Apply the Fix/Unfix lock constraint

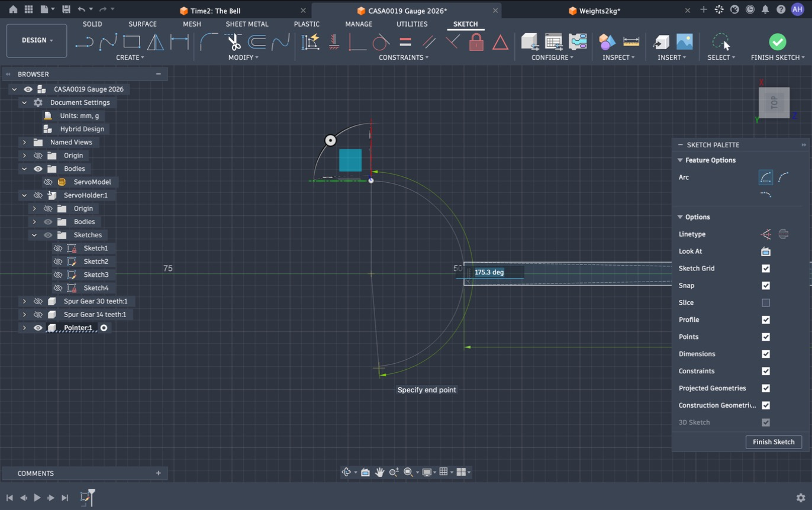point(476,42)
